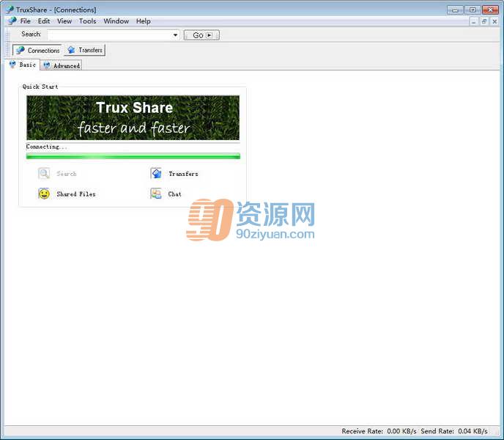The width and height of the screenshot is (504, 440).
Task: Open the View menu
Action: tap(64, 21)
